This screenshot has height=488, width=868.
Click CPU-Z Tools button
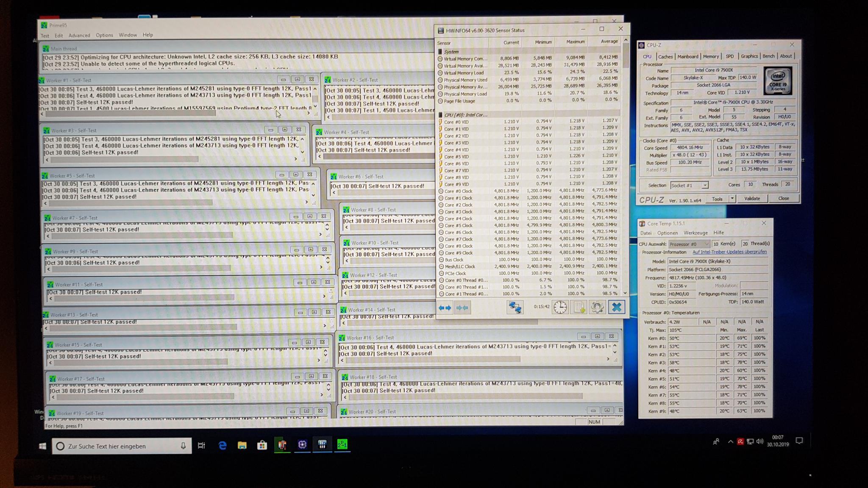tap(717, 199)
